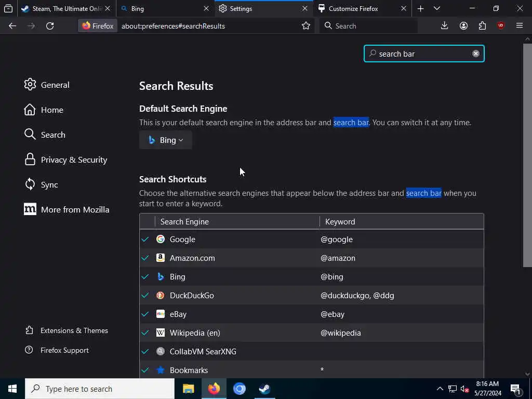
Task: Open the uBlock Origin extension icon
Action: pos(501,26)
